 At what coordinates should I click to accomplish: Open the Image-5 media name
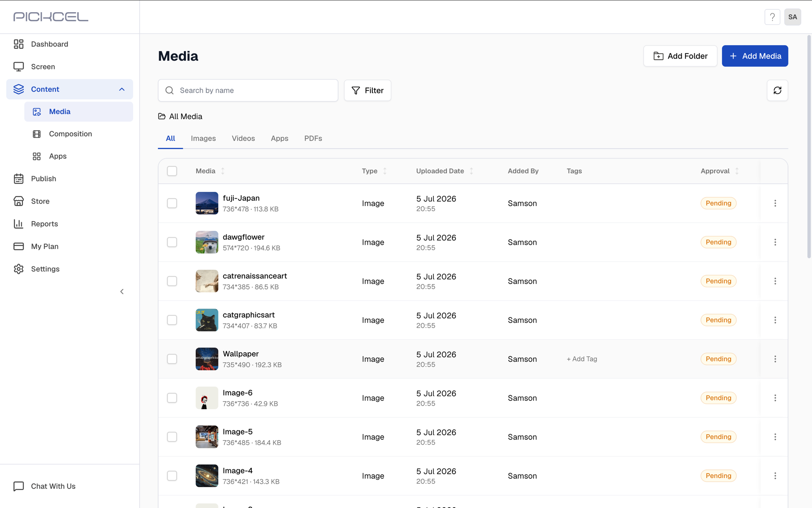coord(238,432)
